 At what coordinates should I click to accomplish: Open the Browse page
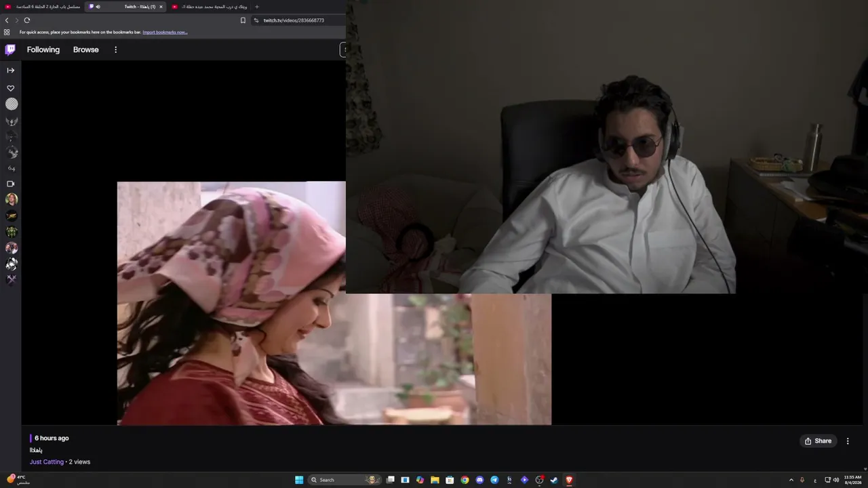86,49
